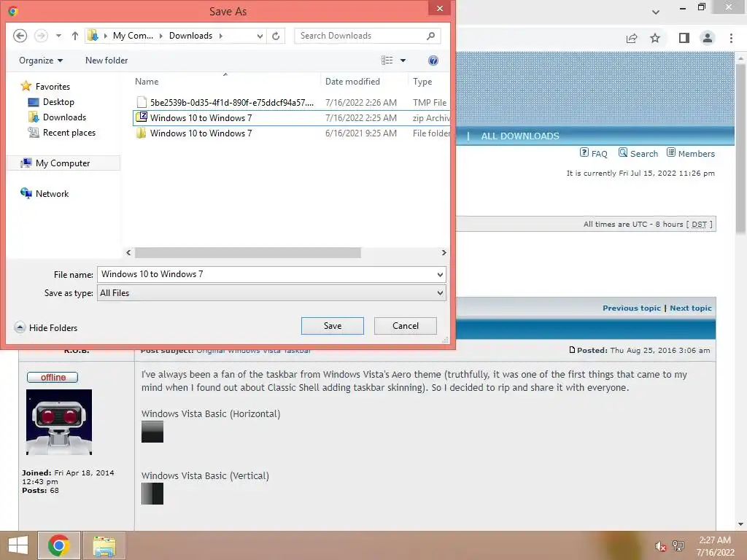The width and height of the screenshot is (747, 560).
Task: Click the Save button
Action: pyautogui.click(x=333, y=326)
